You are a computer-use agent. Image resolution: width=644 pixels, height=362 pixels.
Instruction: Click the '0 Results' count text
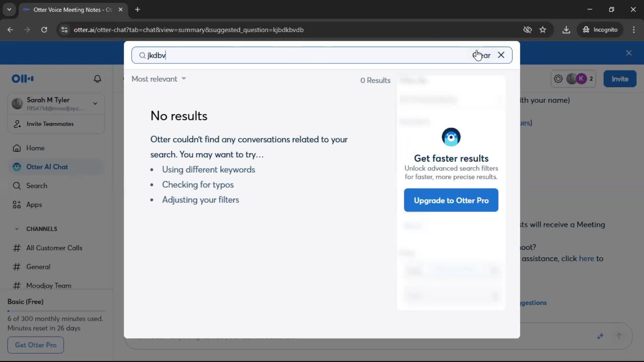tap(375, 80)
